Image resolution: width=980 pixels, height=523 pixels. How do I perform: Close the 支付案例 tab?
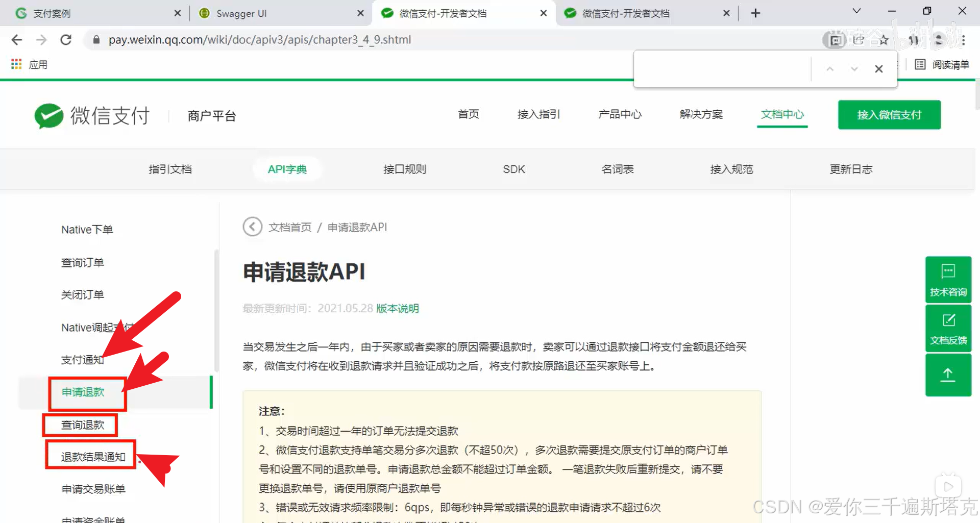click(x=177, y=13)
